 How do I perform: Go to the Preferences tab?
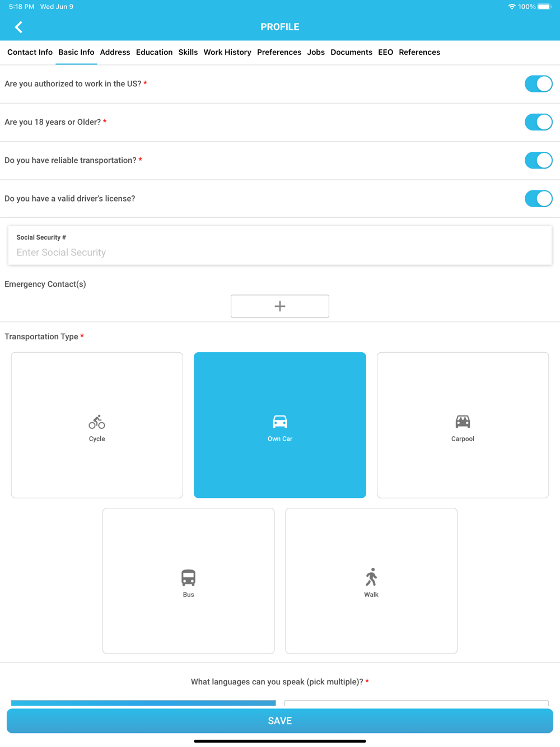point(279,52)
